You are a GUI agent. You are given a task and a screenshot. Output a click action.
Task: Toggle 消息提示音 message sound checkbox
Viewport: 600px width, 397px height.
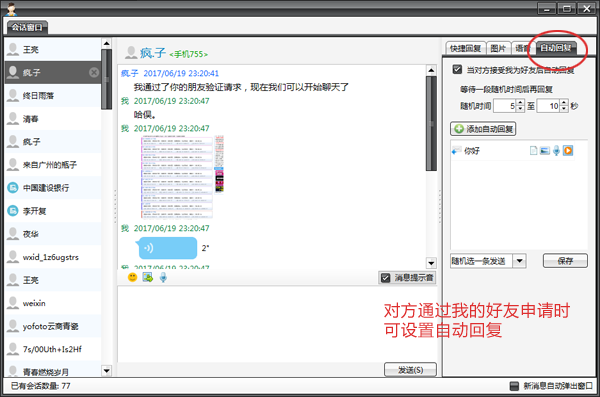[386, 278]
